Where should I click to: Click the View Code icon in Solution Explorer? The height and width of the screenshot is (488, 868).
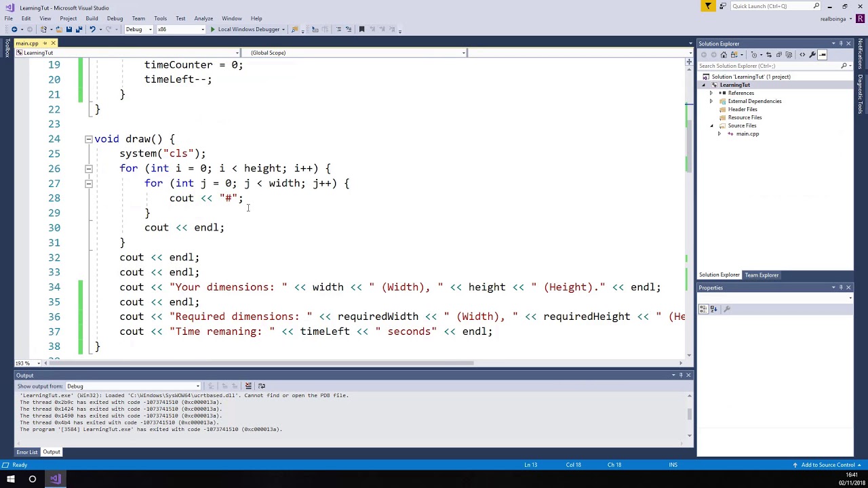(x=802, y=55)
